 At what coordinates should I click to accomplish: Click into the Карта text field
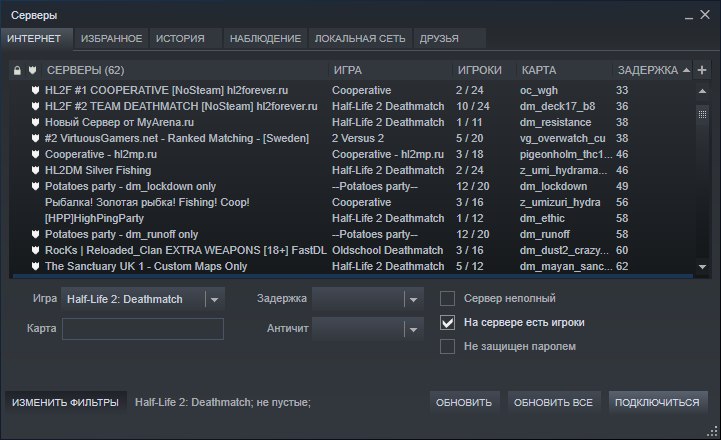tap(143, 329)
